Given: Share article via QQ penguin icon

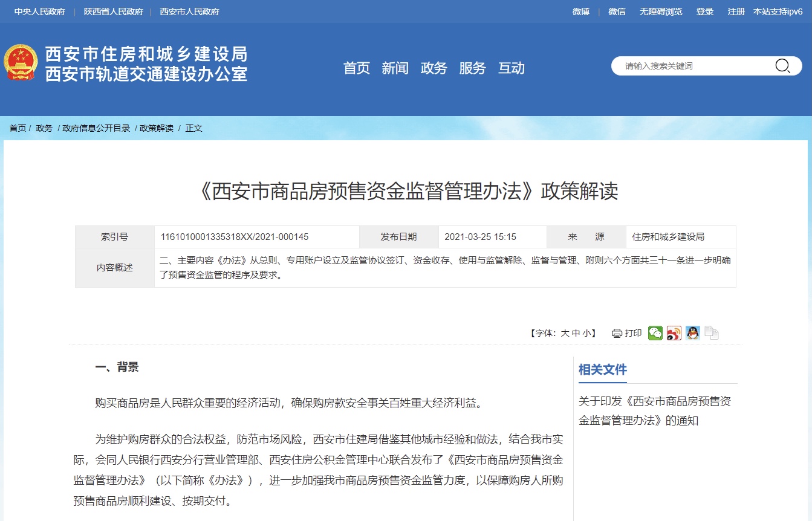Looking at the screenshot, I should coord(693,333).
